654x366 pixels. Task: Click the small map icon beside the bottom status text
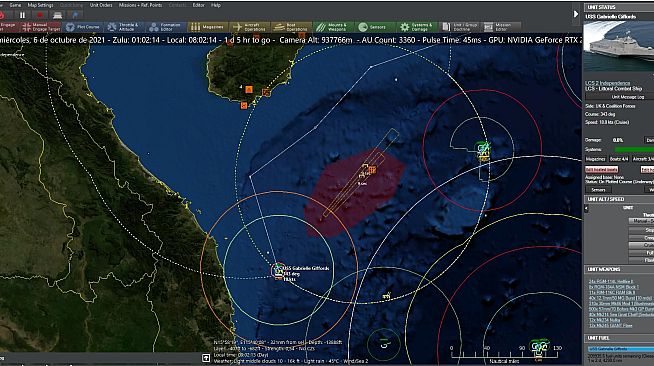206,358
